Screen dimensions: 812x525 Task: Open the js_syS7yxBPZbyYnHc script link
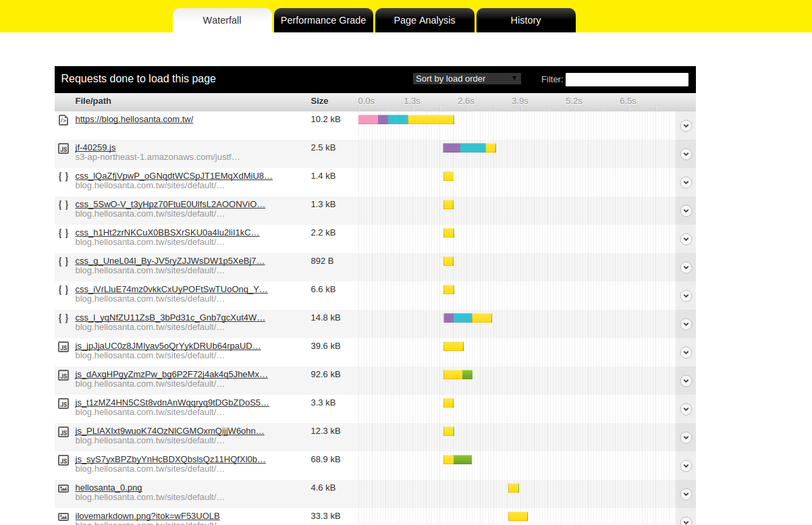(x=171, y=460)
